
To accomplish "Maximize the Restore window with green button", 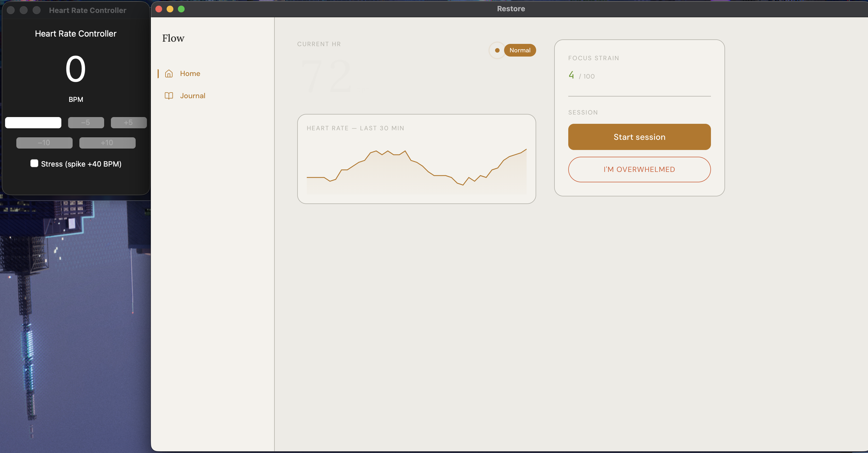I will [181, 9].
